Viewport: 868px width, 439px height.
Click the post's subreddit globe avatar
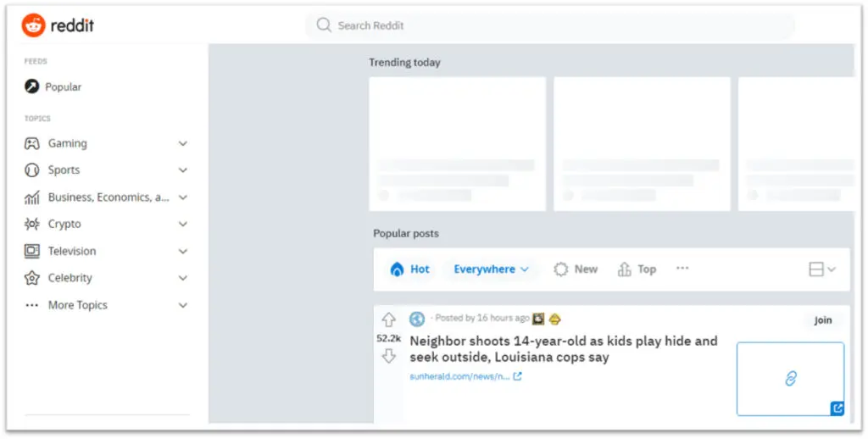point(417,319)
